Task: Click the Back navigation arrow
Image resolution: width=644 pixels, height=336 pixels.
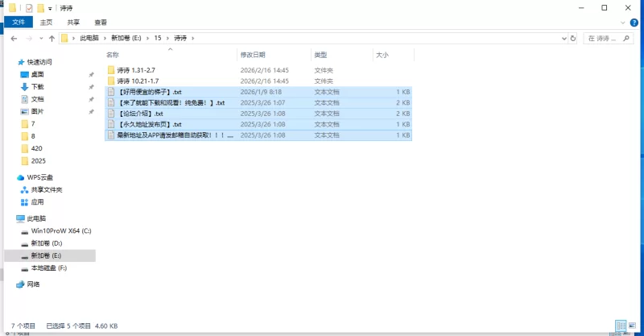Action: click(x=14, y=38)
